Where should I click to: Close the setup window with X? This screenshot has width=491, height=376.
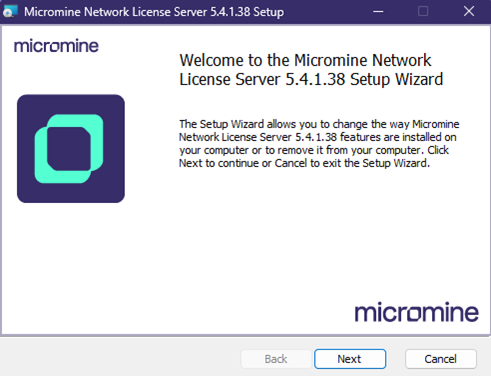click(x=469, y=12)
